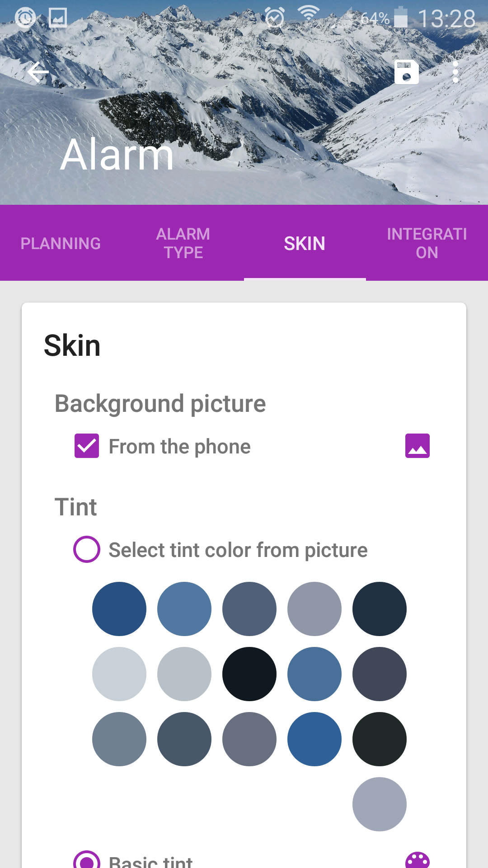Viewport: 488px width, 868px height.
Task: Open the basic tint palette icon
Action: point(418,860)
